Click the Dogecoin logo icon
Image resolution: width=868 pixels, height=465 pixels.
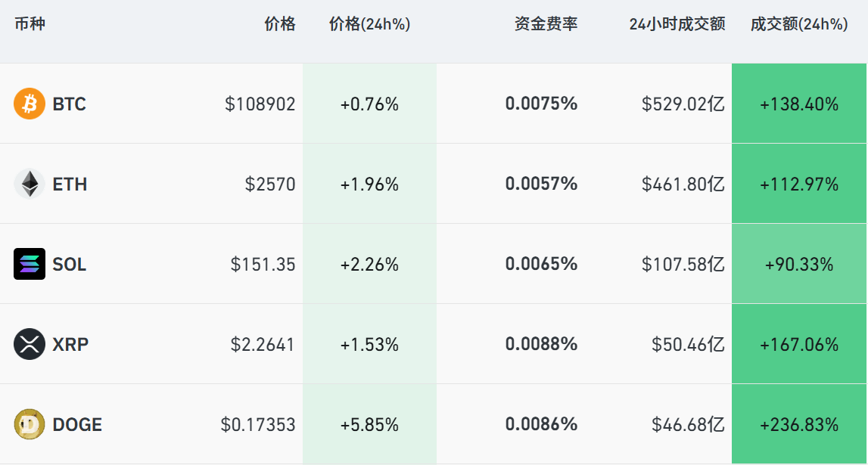[30, 424]
